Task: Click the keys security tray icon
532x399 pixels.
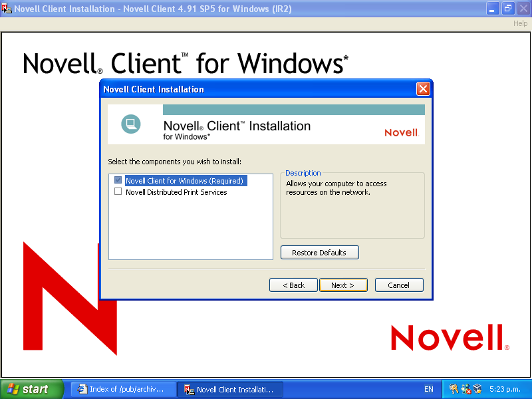Action: pos(454,389)
